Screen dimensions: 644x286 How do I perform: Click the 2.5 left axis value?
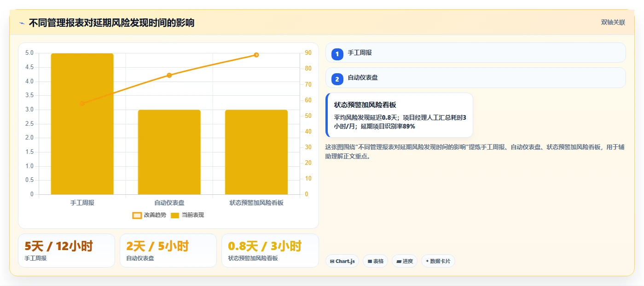[x=29, y=123]
